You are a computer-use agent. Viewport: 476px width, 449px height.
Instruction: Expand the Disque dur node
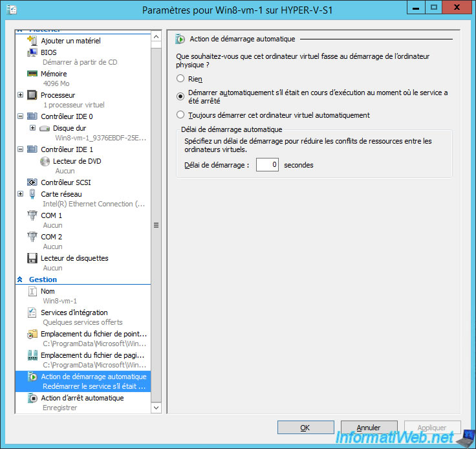[32, 128]
